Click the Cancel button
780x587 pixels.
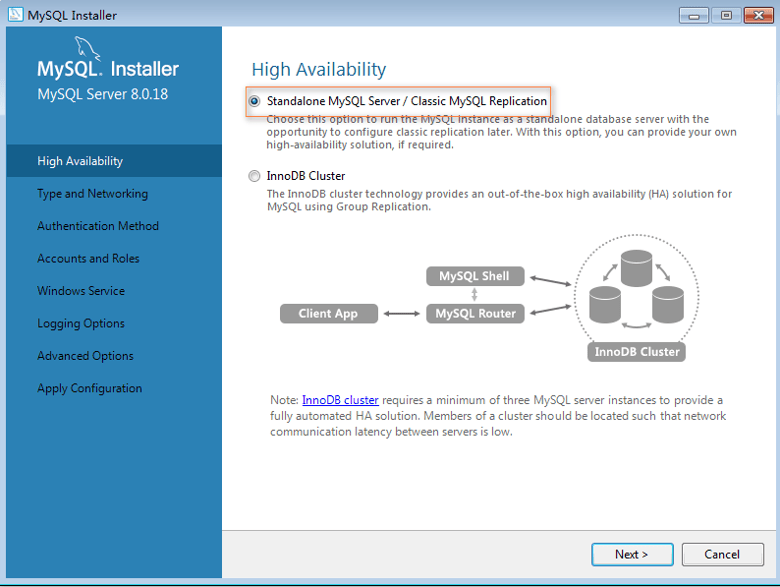click(x=722, y=554)
